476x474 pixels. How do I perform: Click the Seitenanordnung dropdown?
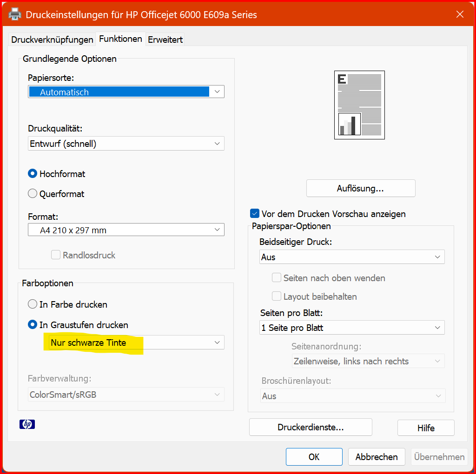click(368, 361)
